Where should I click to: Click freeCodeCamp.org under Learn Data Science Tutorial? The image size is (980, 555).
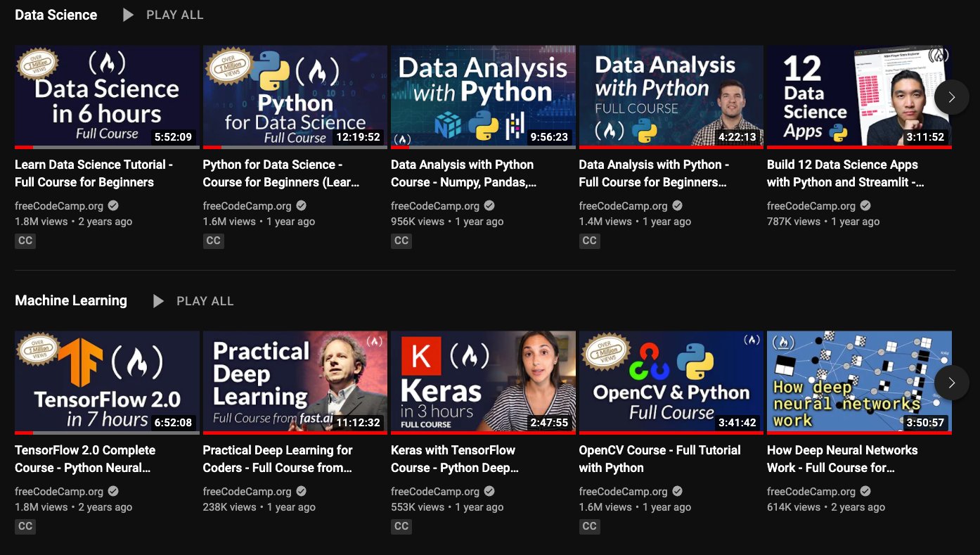tap(59, 206)
